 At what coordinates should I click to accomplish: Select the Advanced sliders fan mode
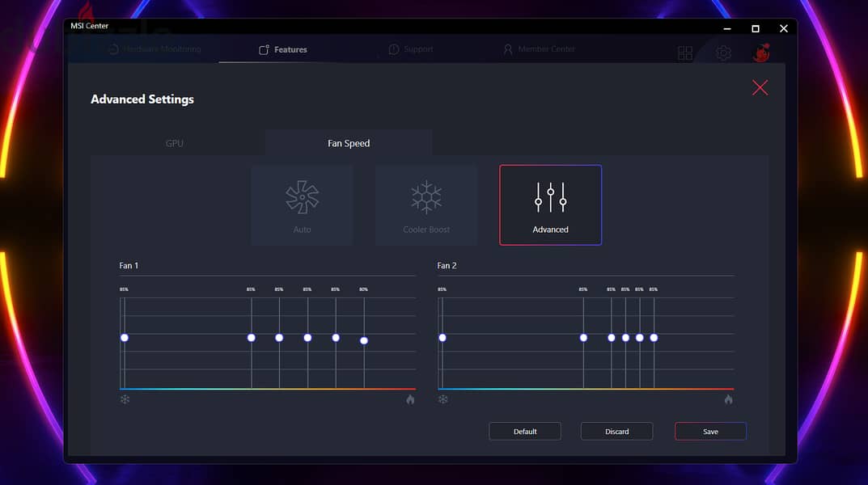point(550,205)
